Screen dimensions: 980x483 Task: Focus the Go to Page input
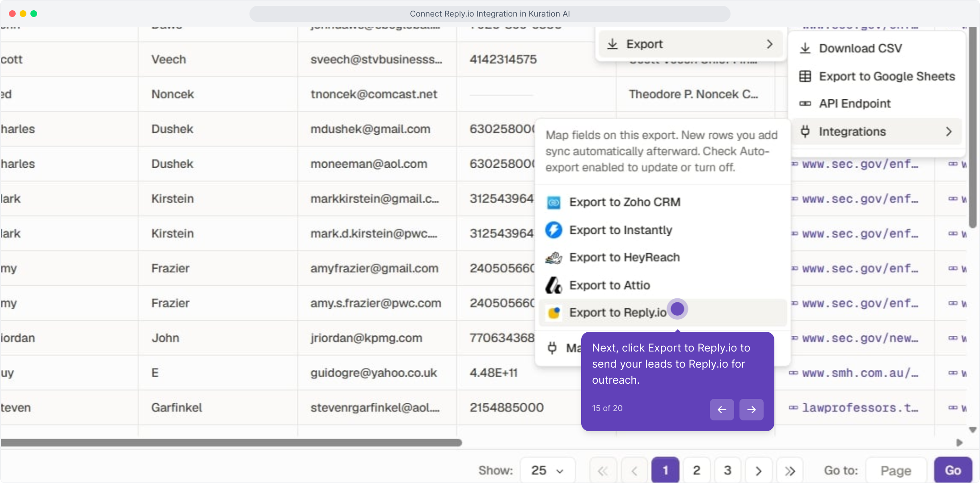coord(896,470)
